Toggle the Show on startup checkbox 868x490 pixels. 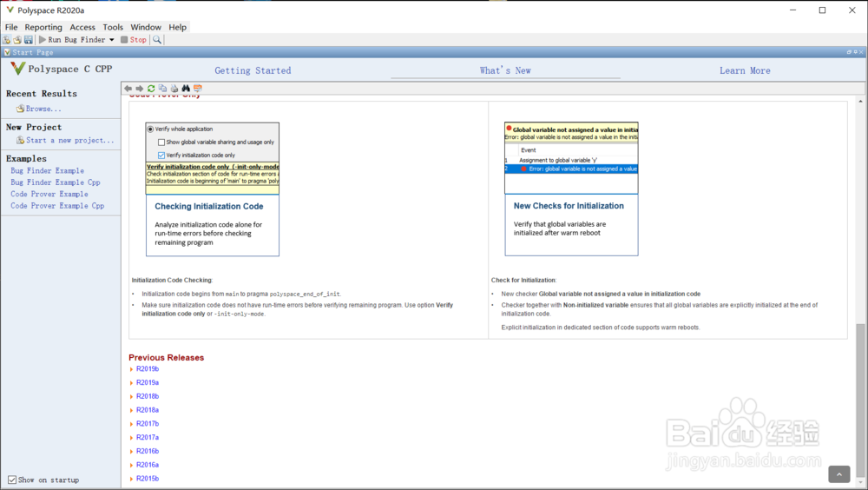tap(12, 480)
